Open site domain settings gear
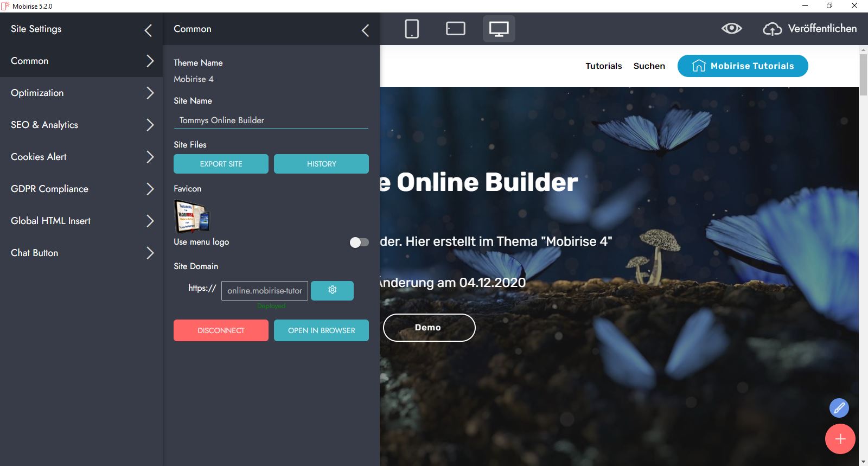The height and width of the screenshot is (466, 868). click(332, 290)
